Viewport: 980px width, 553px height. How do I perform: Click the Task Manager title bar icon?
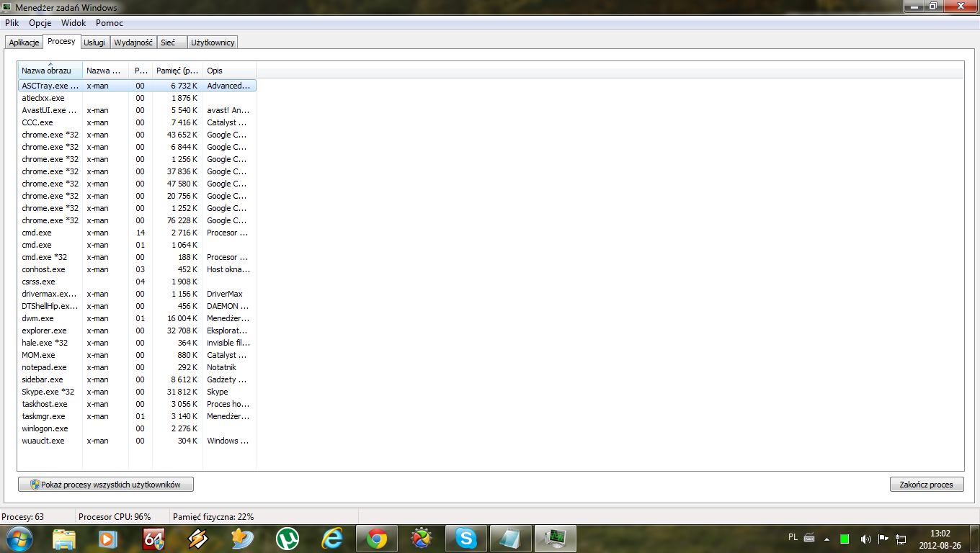[8, 7]
